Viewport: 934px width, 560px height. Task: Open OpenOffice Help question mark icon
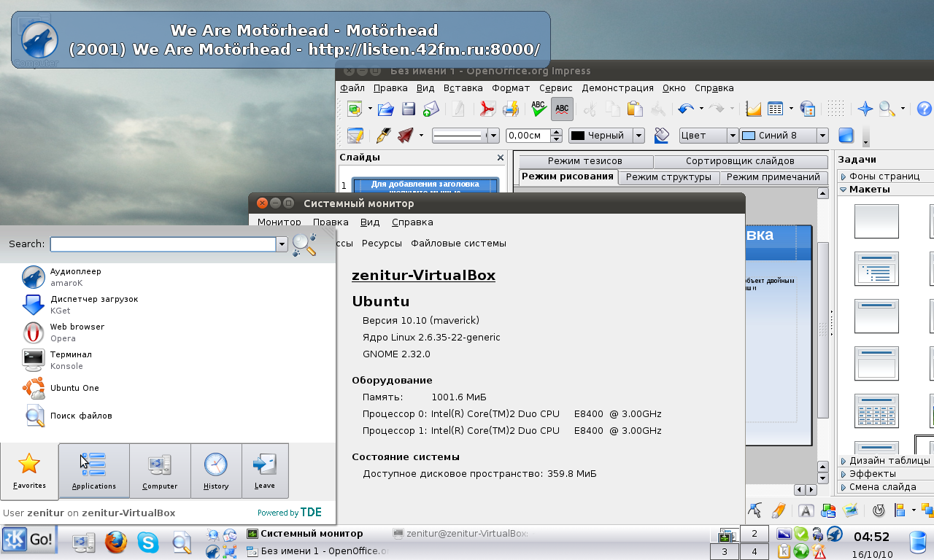pos(924,109)
